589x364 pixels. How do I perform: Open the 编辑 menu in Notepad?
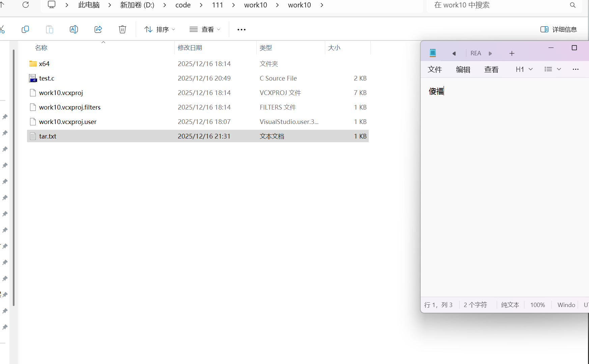463,69
